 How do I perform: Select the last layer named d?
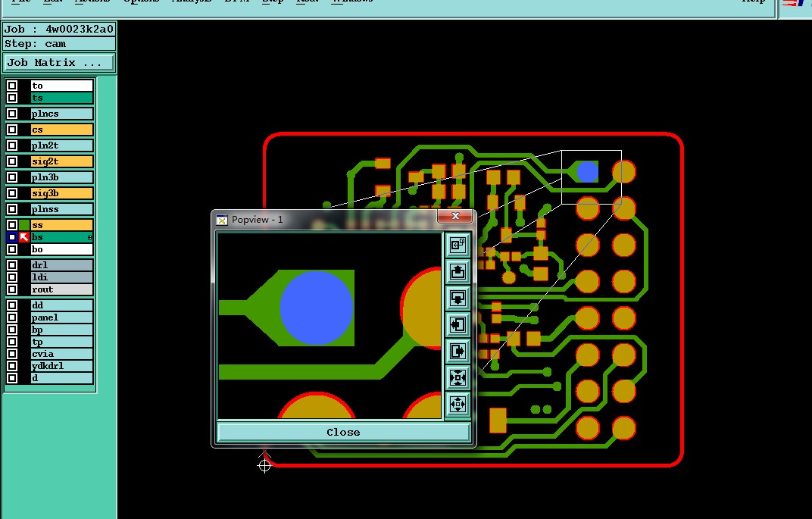[x=61, y=378]
